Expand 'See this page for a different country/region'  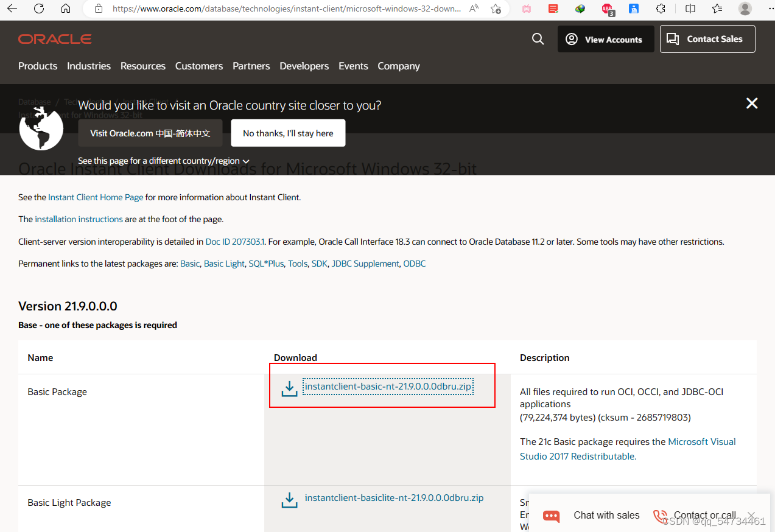click(x=164, y=161)
